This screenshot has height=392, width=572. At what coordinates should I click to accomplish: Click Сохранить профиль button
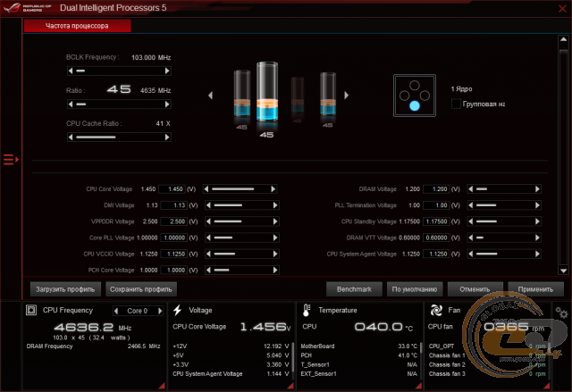pyautogui.click(x=141, y=289)
